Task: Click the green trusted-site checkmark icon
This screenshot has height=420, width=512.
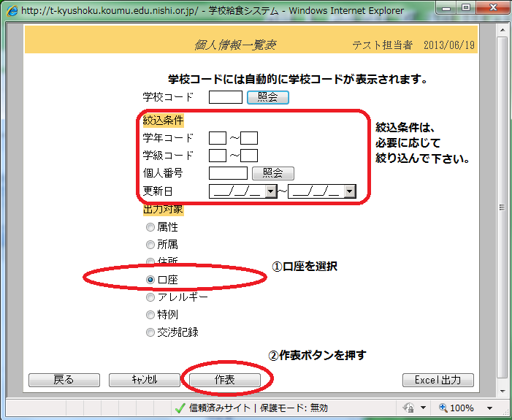Action: pyautogui.click(x=180, y=408)
